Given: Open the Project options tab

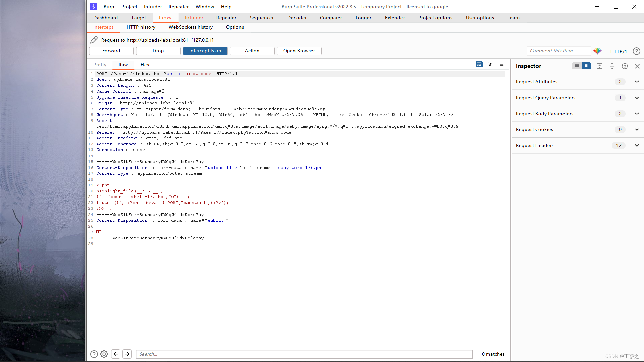Looking at the screenshot, I should [x=435, y=18].
